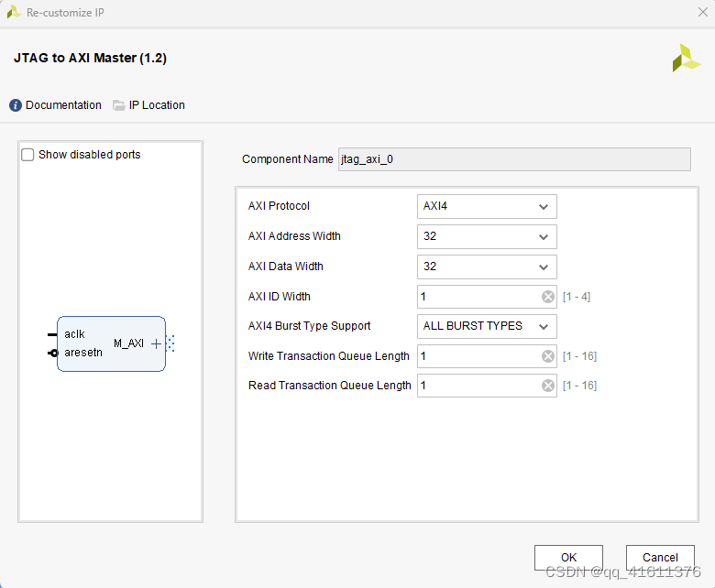The image size is (715, 588).
Task: Click the AXI Data Width label
Action: [285, 266]
